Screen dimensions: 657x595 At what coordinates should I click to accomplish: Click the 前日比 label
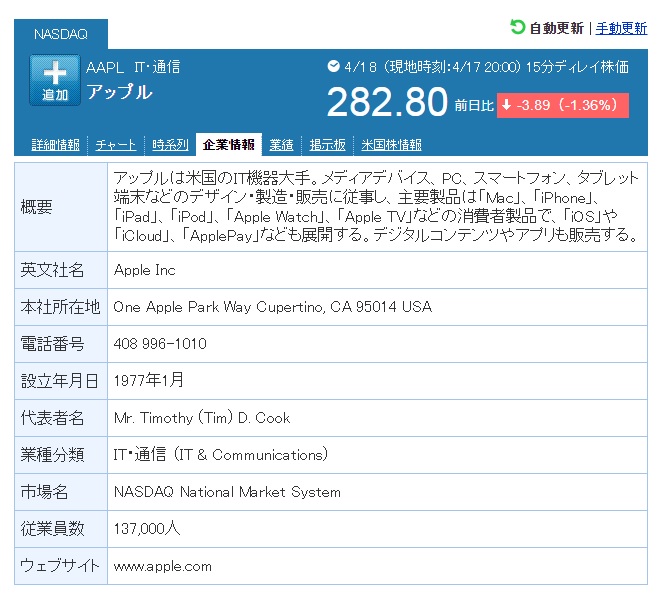474,106
